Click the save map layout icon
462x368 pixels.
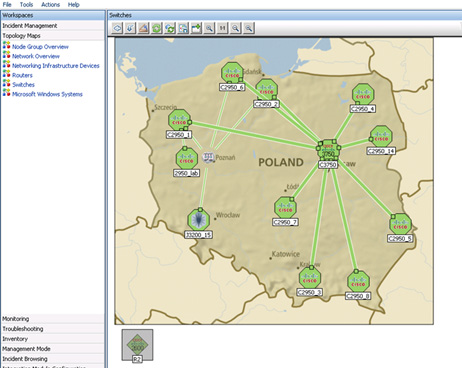coord(183,28)
